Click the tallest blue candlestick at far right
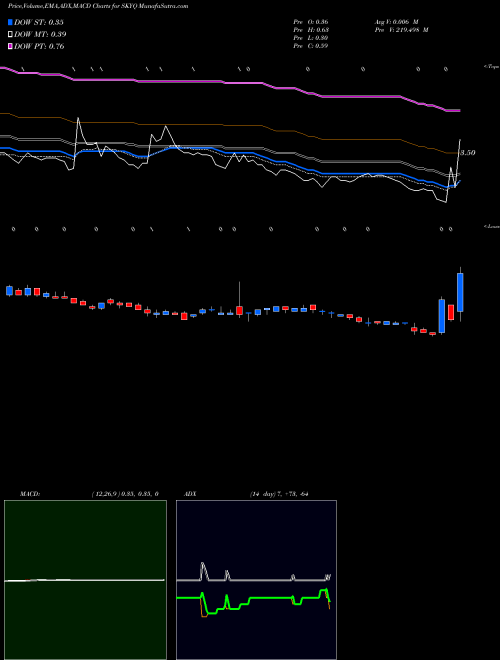500x660 pixels. pyautogui.click(x=460, y=293)
